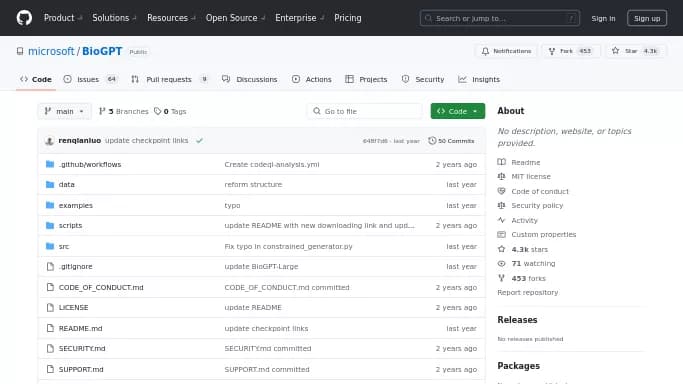Screen dimensions: 683x384
Task: Click the Go to file input
Action: coord(365,111)
